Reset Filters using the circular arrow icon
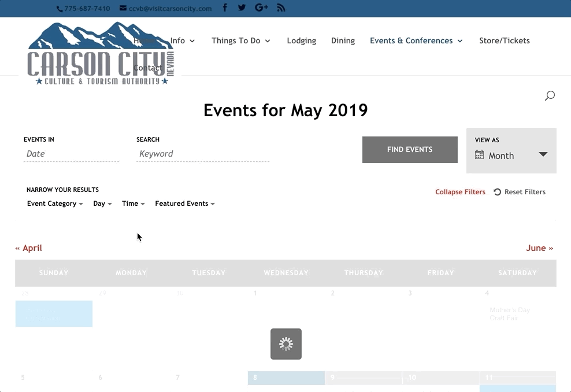This screenshot has height=392, width=571. (496, 191)
